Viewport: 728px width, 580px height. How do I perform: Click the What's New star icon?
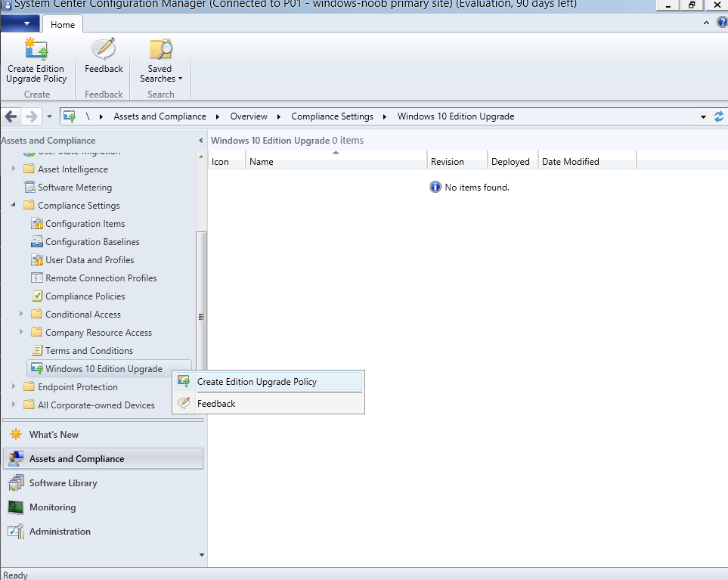tap(16, 434)
